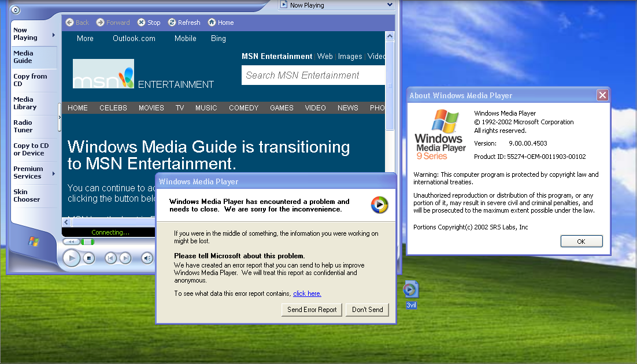637x364 pixels.
Task: Click the Search MSN Entertainment field
Action: pyautogui.click(x=313, y=75)
